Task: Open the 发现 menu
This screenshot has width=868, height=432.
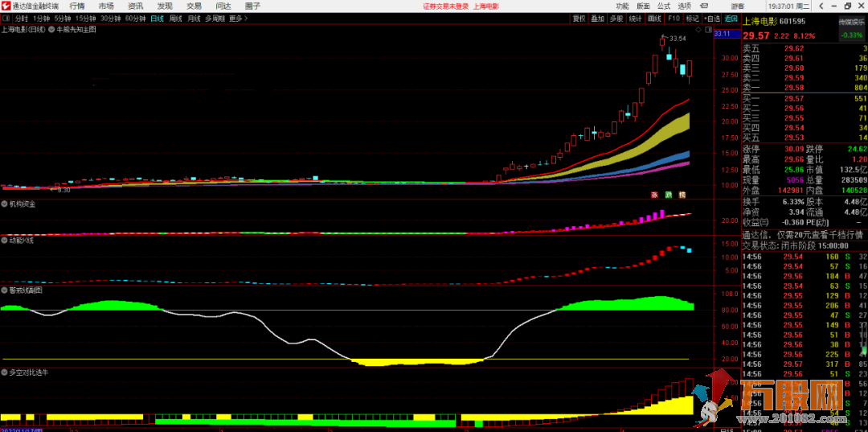Action: click(165, 6)
